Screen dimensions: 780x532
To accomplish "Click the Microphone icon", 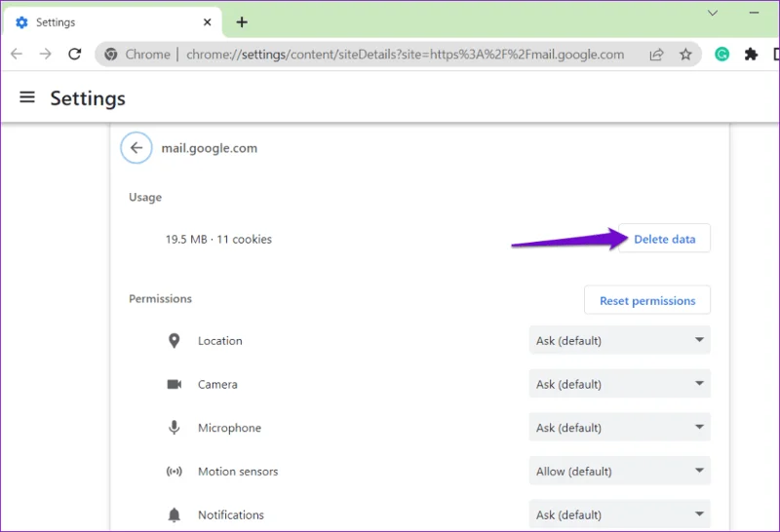I will [175, 428].
